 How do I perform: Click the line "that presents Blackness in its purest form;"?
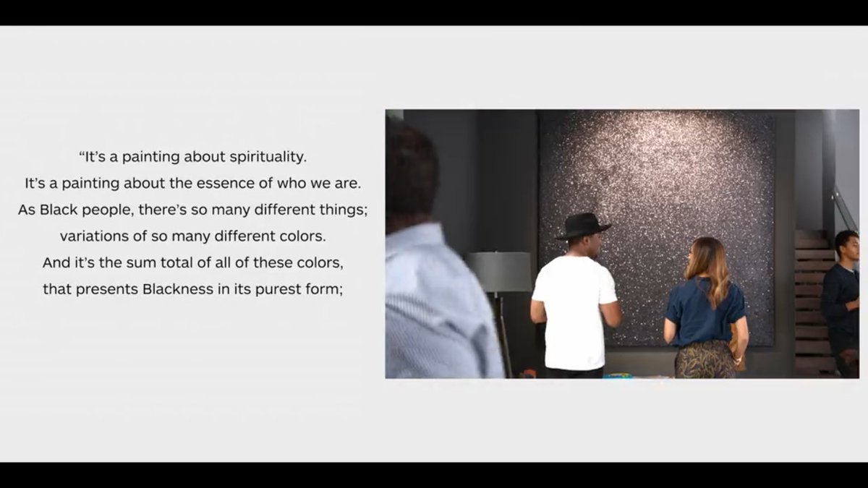[192, 289]
